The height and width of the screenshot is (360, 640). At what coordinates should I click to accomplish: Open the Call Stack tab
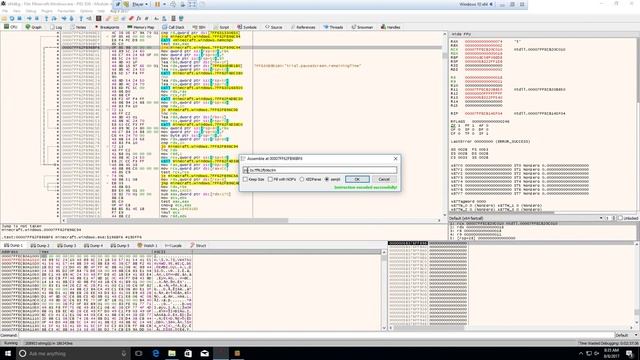point(173,27)
